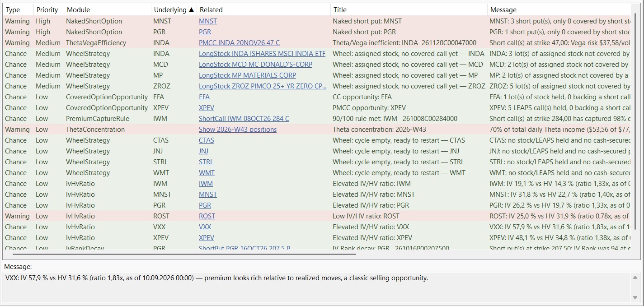Open the MNST link in NakedShortOption row
The height and width of the screenshot is (306, 644).
point(208,21)
